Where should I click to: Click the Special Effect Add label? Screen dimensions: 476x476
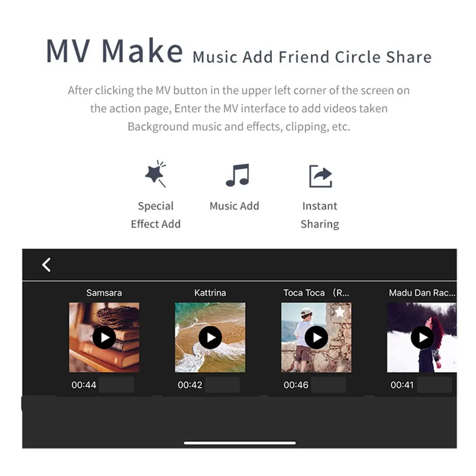point(156,215)
